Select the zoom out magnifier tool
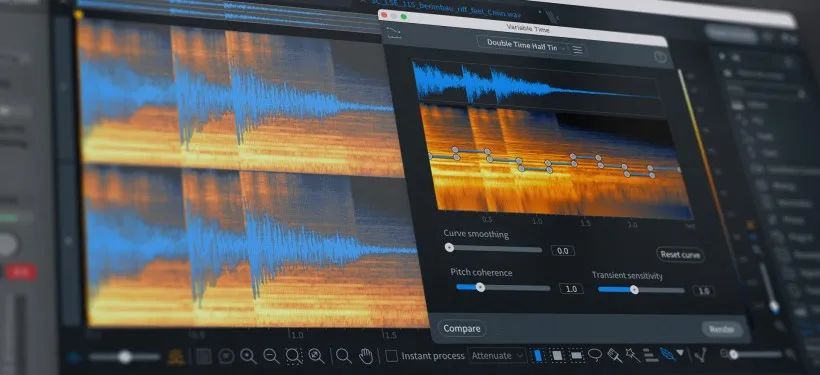Screen dimensions: 820x375 click(271, 356)
